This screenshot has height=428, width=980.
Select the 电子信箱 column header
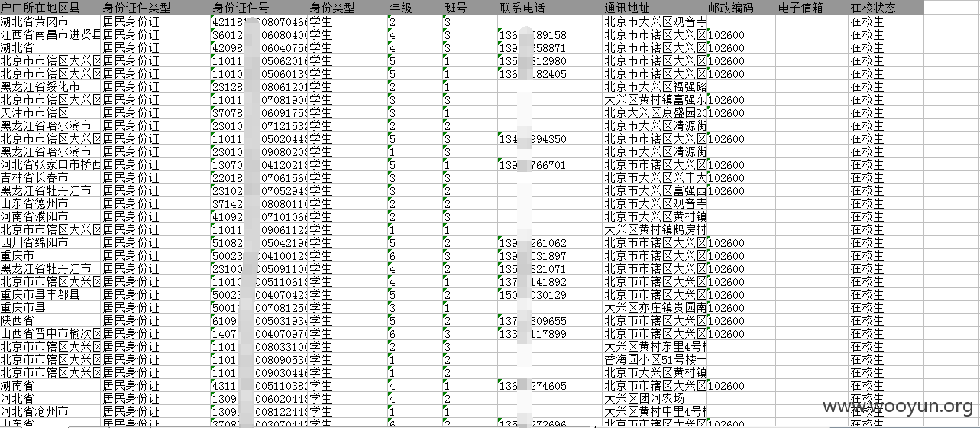pos(812,8)
